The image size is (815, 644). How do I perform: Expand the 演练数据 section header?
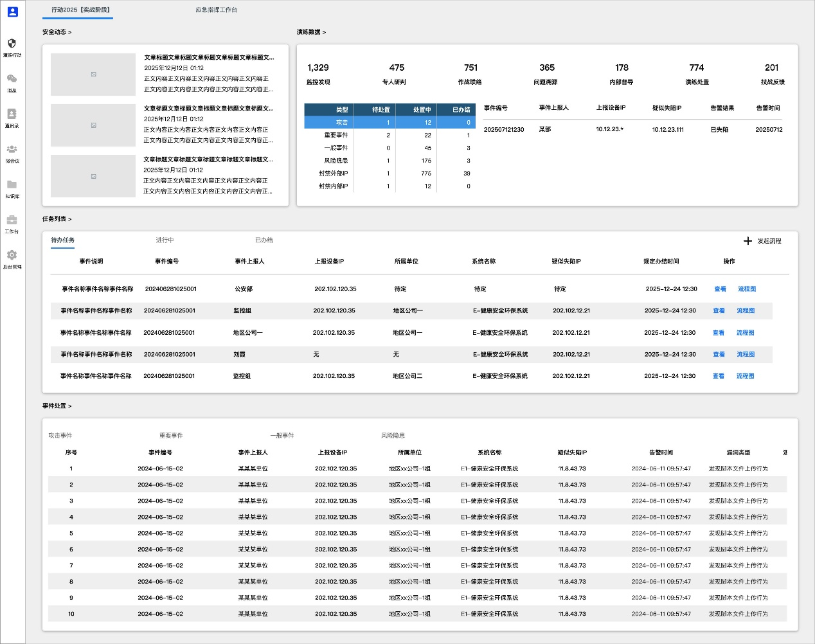click(311, 32)
